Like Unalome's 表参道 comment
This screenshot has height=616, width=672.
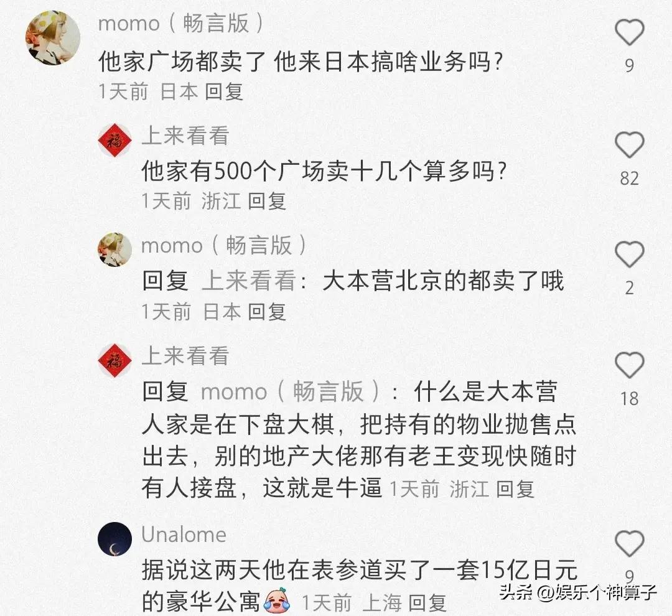(x=630, y=543)
